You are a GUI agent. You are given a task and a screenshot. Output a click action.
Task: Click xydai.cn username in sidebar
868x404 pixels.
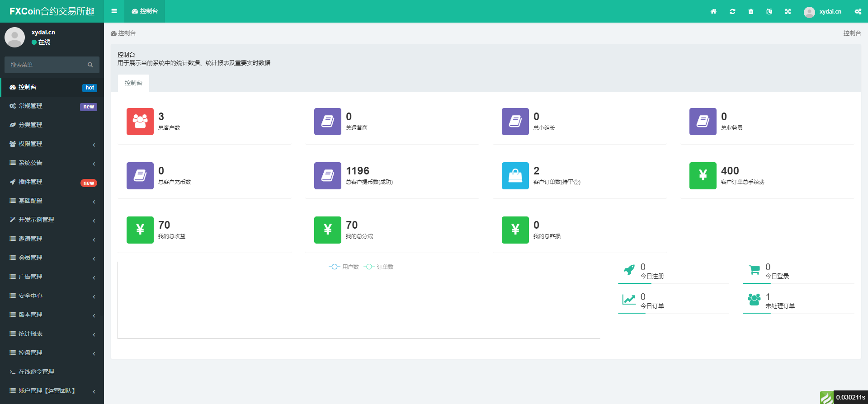[x=43, y=32]
